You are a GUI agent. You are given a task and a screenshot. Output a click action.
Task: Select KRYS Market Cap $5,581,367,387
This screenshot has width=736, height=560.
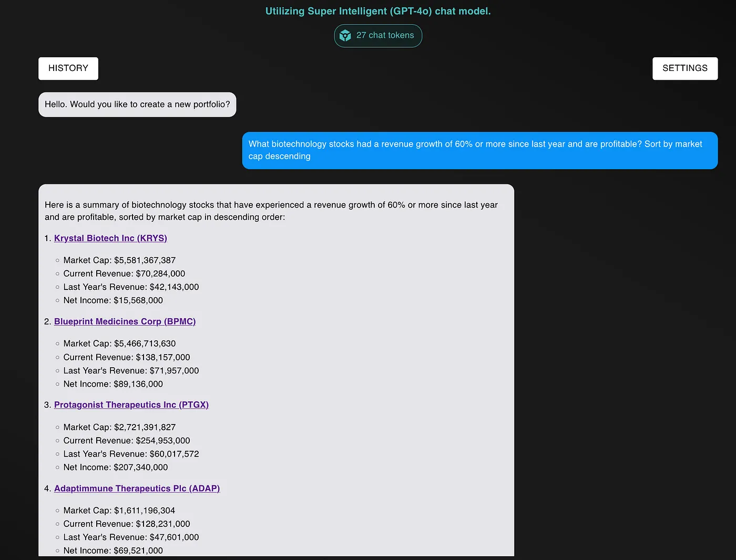(119, 260)
